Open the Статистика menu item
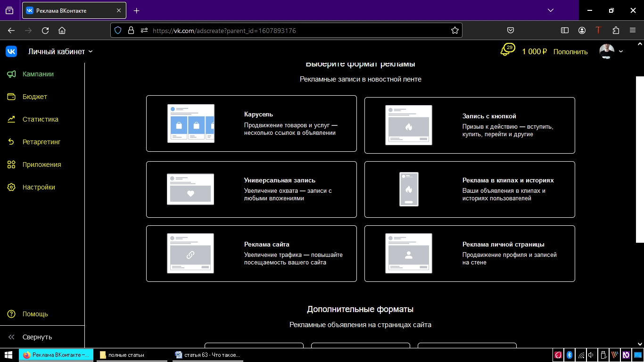 pyautogui.click(x=41, y=119)
